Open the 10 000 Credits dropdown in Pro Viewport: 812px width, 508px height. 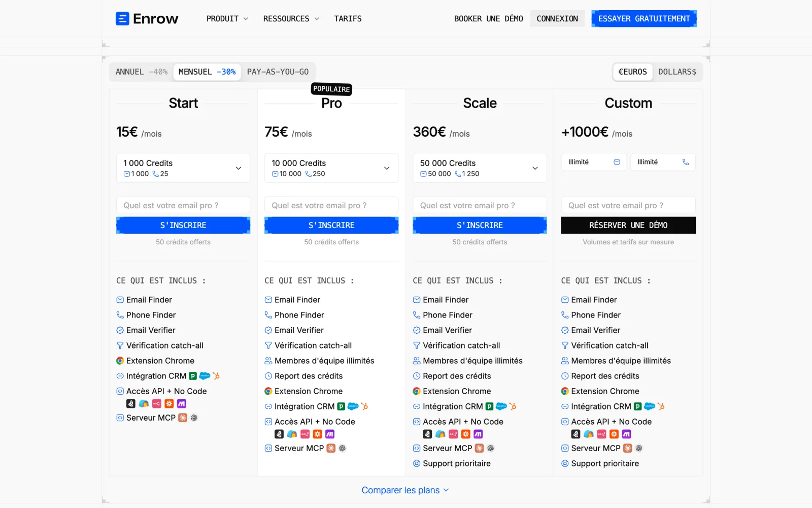[331, 168]
